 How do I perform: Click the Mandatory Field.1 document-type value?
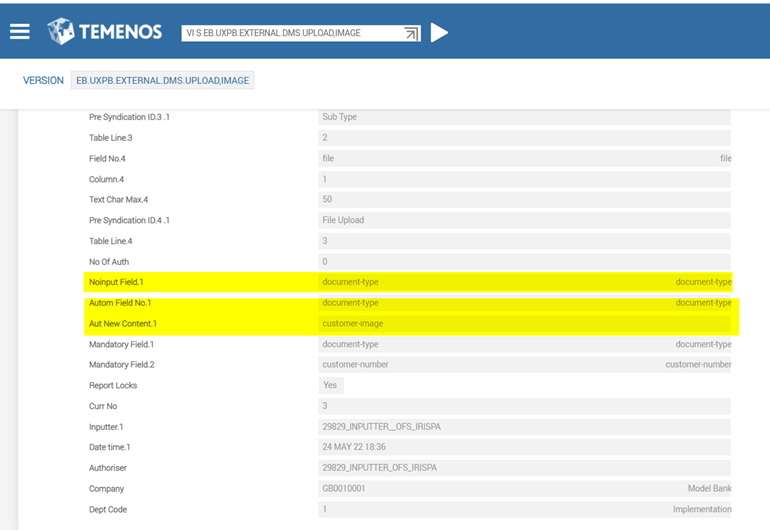click(350, 344)
